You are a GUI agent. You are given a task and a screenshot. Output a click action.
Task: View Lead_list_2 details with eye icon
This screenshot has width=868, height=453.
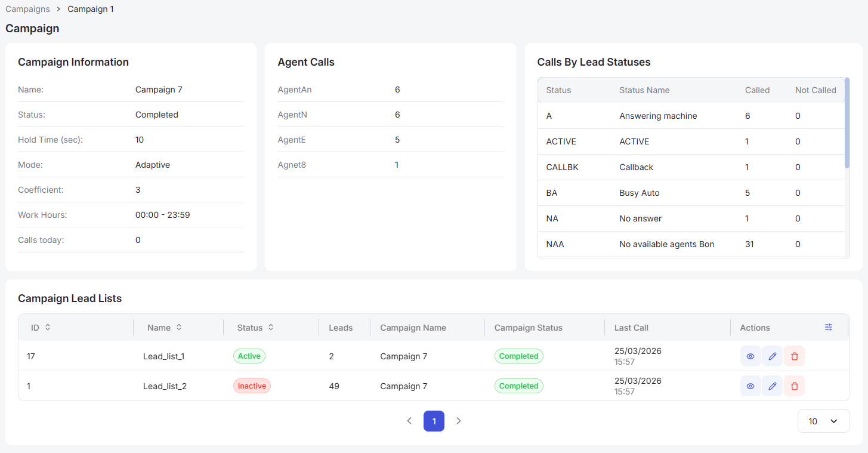750,386
